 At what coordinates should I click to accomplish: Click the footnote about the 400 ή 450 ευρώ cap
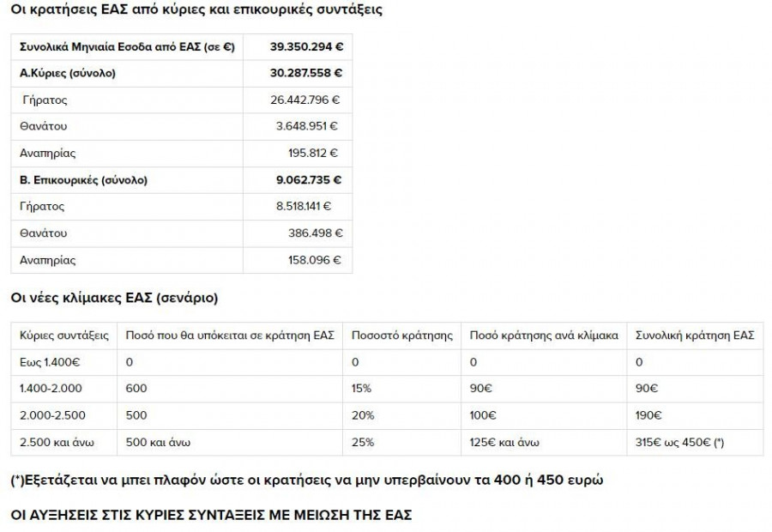pyautogui.click(x=306, y=480)
